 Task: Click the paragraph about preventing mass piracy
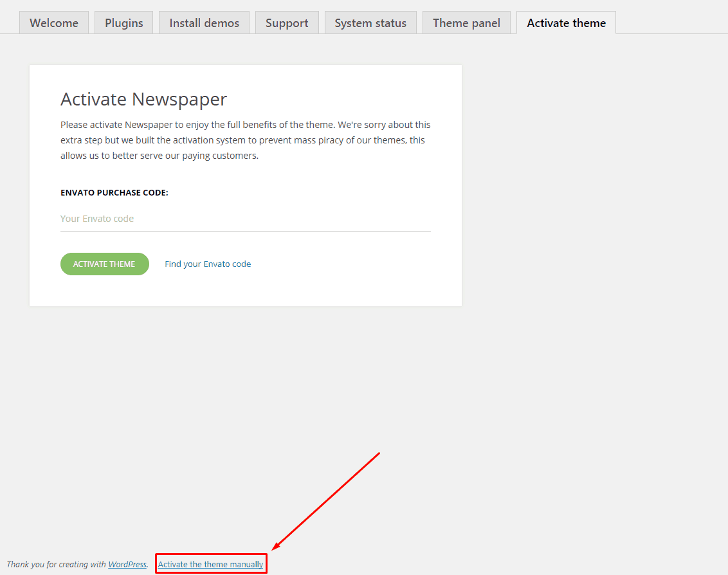(x=246, y=140)
